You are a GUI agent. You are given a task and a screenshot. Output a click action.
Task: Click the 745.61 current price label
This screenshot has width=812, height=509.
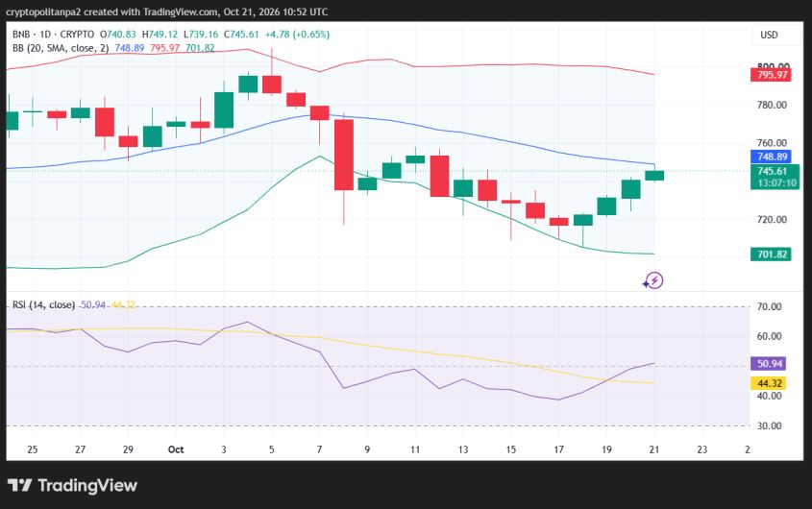coord(773,171)
